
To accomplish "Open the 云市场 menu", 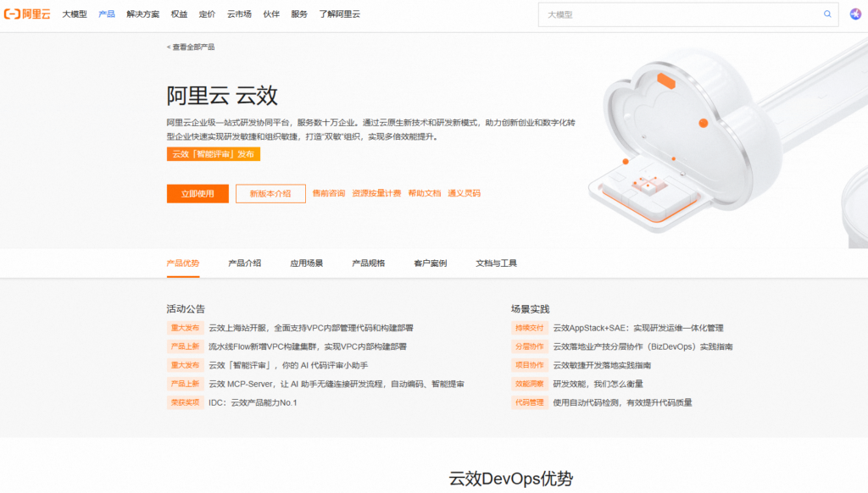I will [x=239, y=14].
